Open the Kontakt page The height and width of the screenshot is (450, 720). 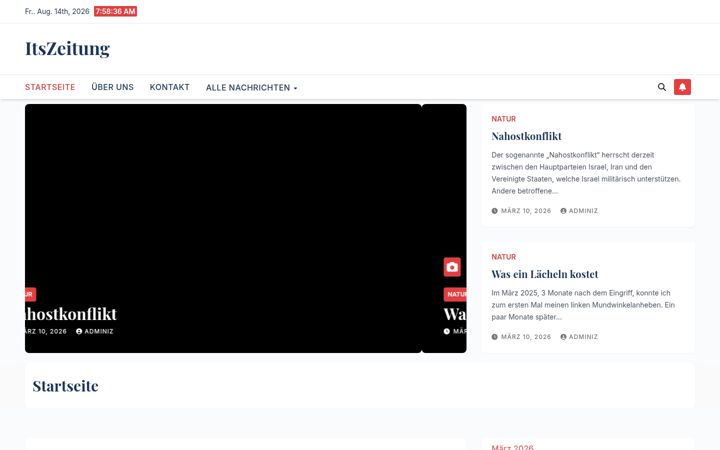(169, 87)
